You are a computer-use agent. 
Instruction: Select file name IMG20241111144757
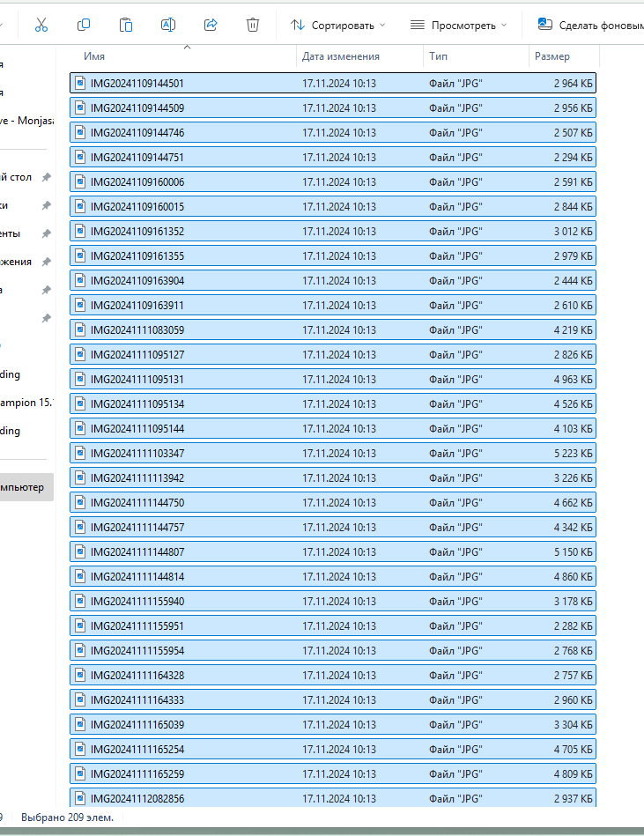(x=137, y=528)
